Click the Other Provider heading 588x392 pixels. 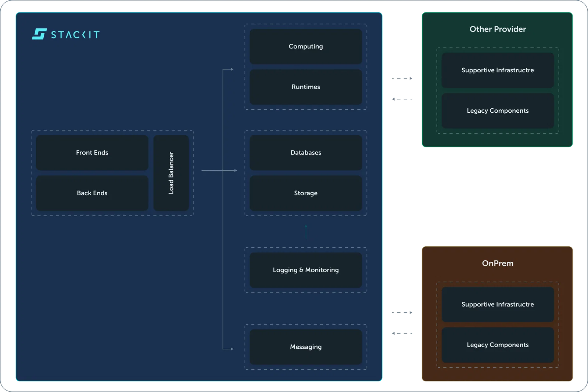[x=498, y=29]
